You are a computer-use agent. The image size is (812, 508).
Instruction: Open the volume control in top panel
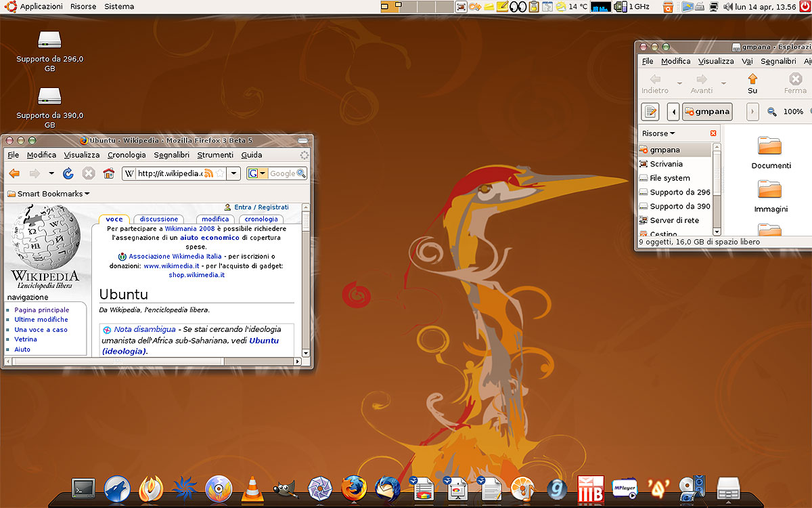pos(728,7)
